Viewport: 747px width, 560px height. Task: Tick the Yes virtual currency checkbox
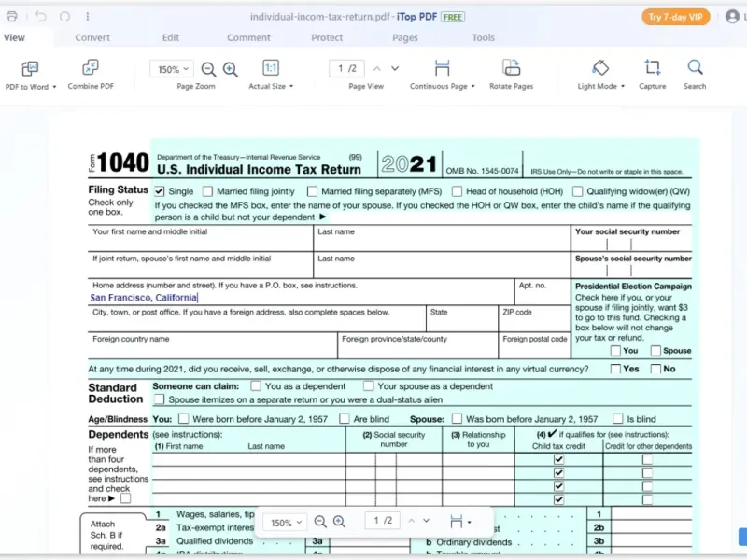615,369
